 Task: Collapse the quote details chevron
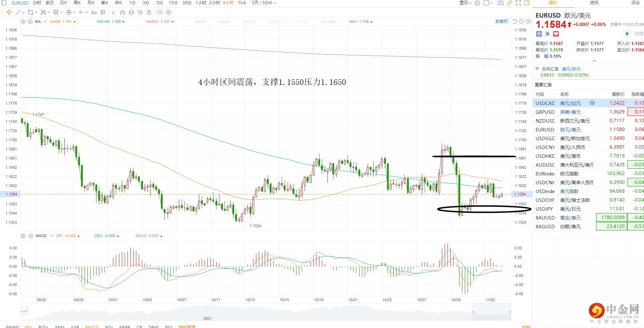pyautogui.click(x=594, y=61)
